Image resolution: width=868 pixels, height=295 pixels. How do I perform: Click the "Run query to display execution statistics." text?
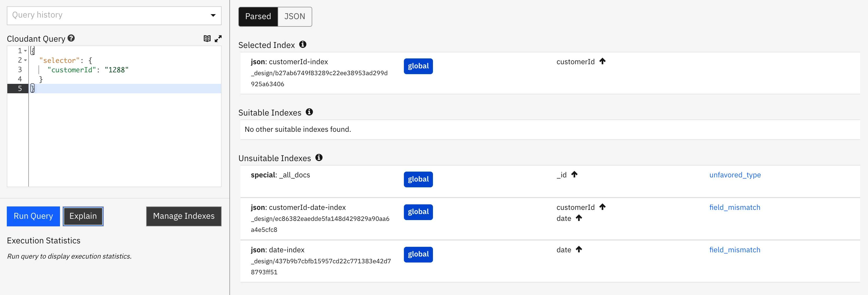click(69, 256)
